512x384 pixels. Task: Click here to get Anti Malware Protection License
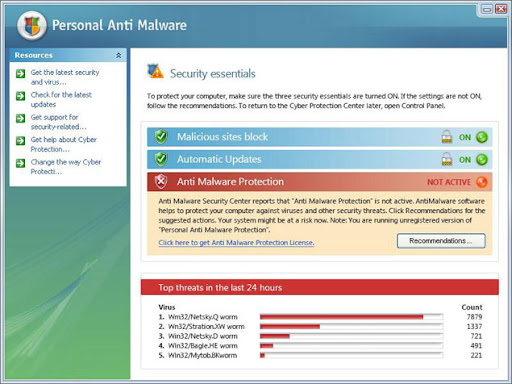236,243
